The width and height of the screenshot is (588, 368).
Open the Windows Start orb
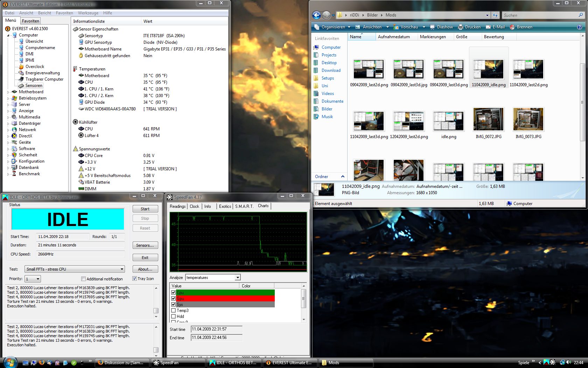(10, 362)
